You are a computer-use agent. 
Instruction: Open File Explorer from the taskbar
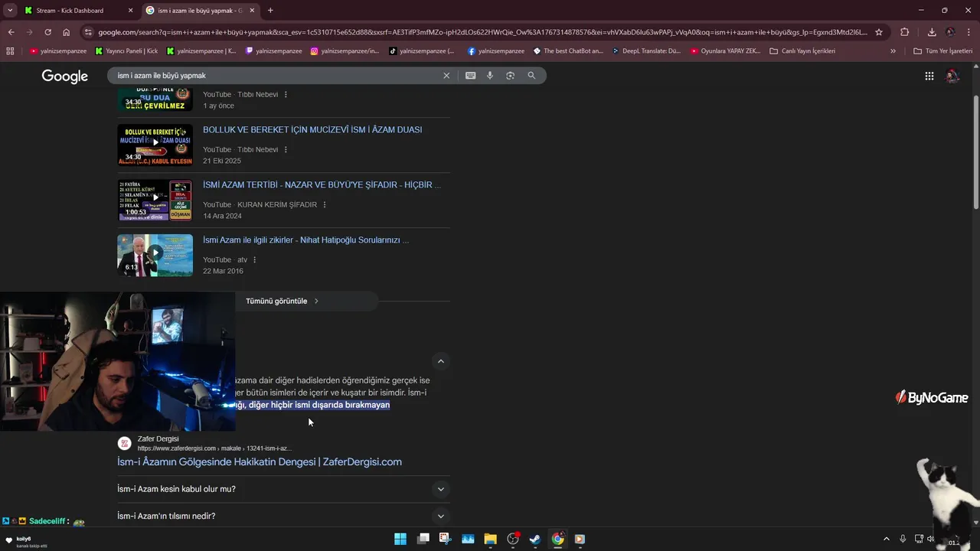pyautogui.click(x=490, y=539)
